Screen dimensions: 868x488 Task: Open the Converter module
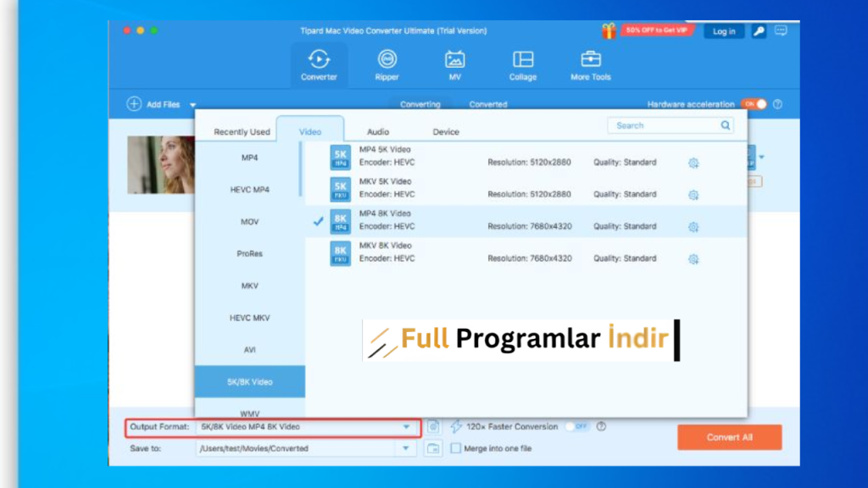(x=319, y=65)
